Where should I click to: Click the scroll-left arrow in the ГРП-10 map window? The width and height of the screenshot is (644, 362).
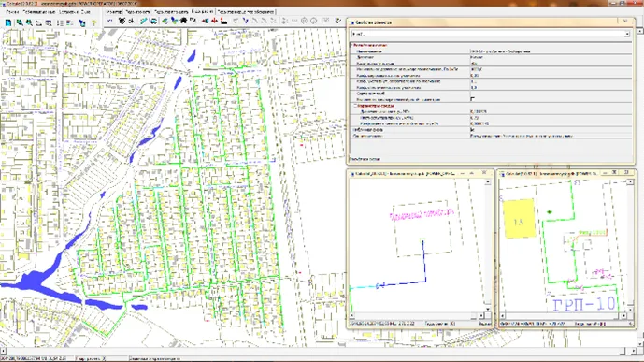point(503,315)
